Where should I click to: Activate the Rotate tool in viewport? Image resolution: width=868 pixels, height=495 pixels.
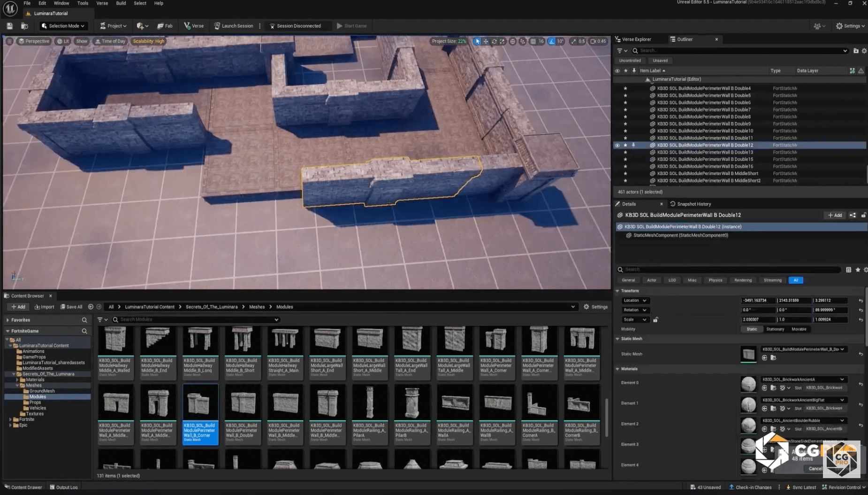click(x=494, y=41)
